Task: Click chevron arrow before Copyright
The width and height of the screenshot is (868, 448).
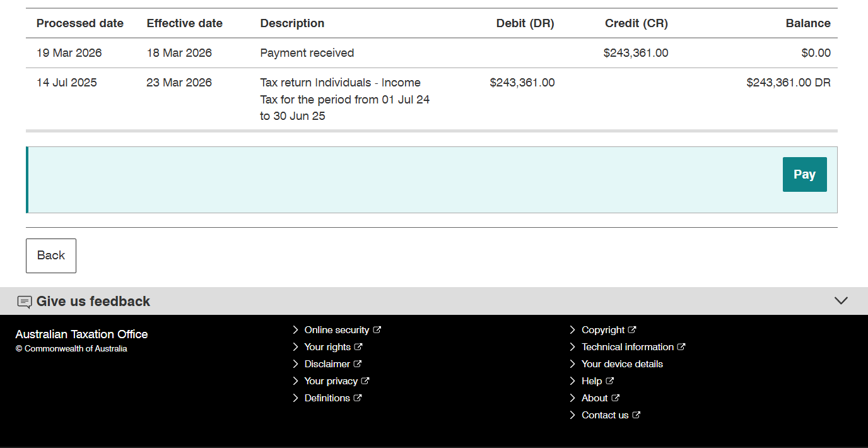Action: click(x=573, y=330)
